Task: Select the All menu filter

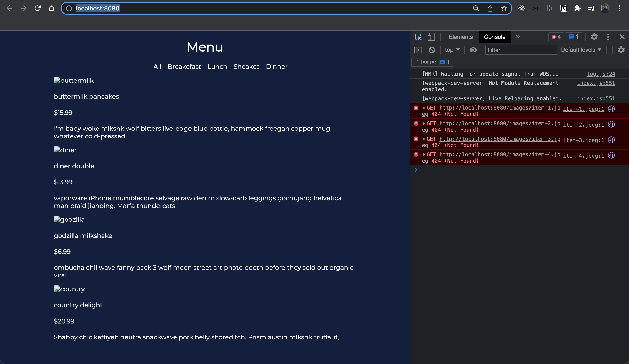Action: click(x=157, y=67)
